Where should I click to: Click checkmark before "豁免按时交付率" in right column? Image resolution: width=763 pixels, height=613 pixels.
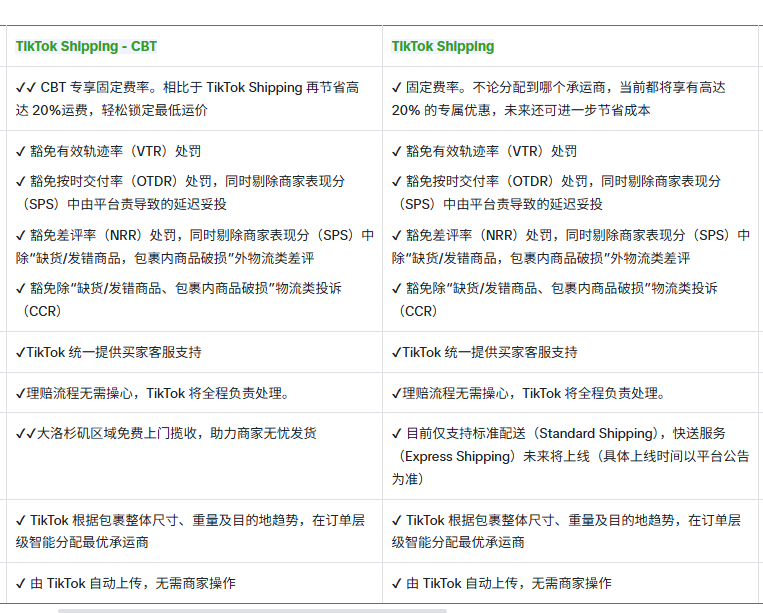point(397,182)
